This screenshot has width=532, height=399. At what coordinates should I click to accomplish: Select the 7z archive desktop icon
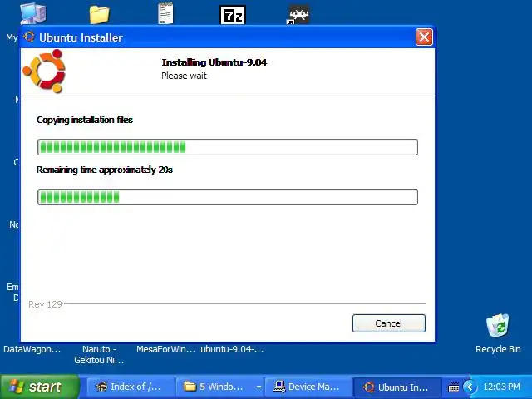click(x=233, y=15)
